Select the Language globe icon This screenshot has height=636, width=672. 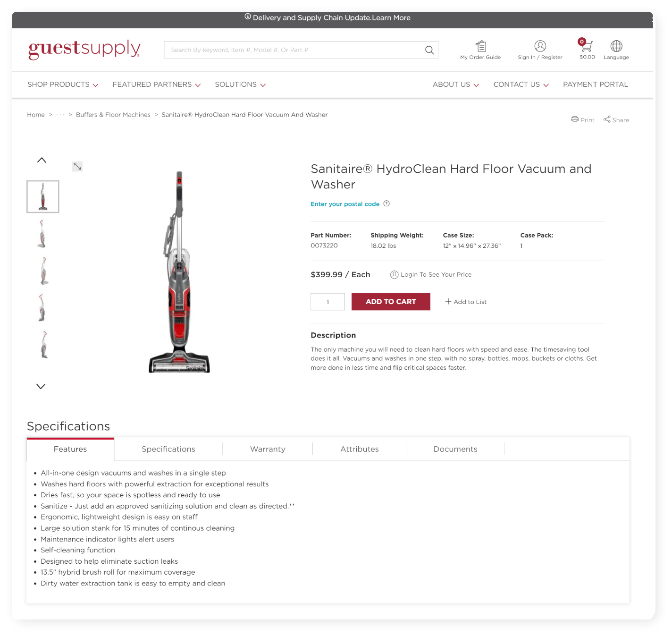(616, 46)
